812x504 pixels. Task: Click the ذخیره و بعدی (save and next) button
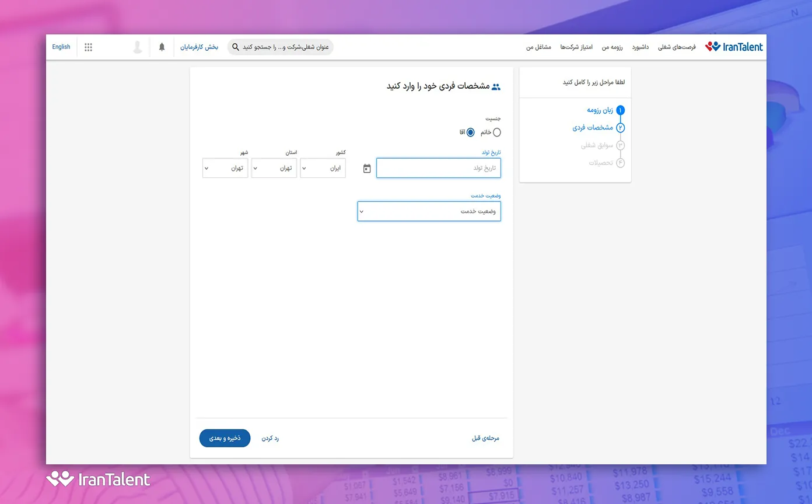tap(225, 438)
